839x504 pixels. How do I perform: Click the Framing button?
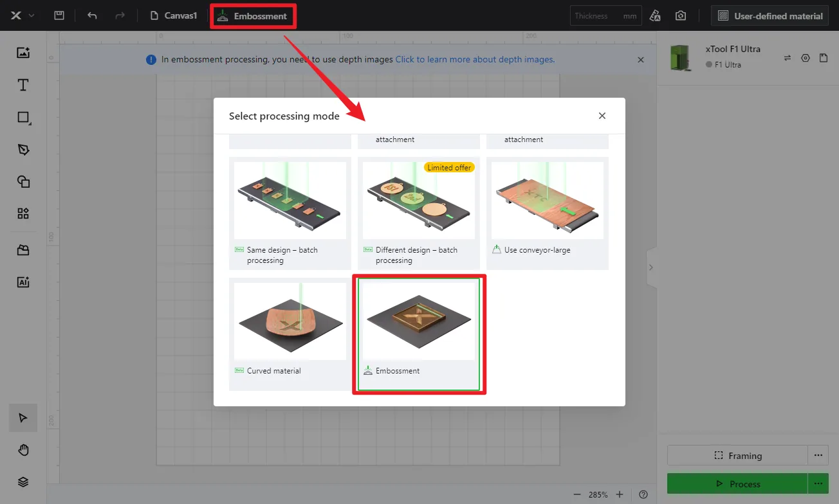coord(737,455)
